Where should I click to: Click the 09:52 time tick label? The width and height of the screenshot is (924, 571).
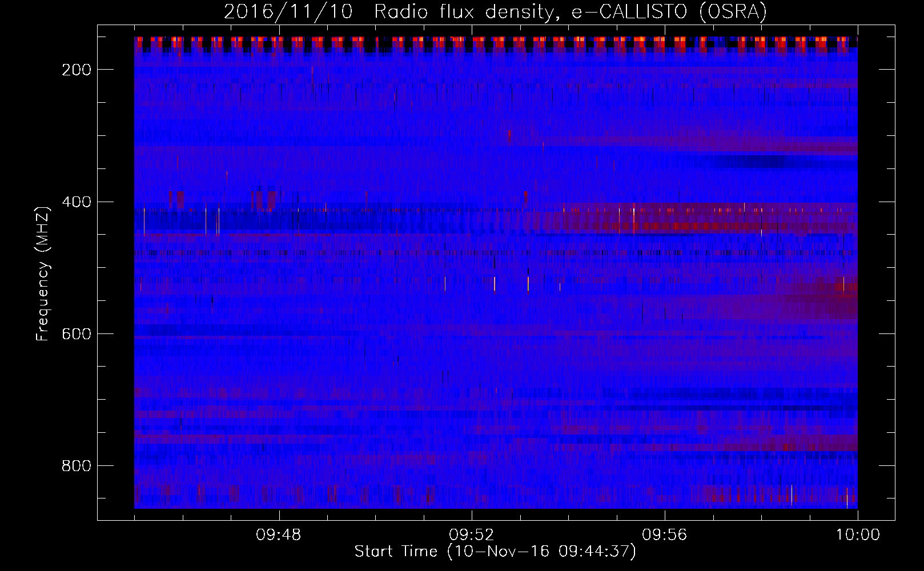click(472, 535)
